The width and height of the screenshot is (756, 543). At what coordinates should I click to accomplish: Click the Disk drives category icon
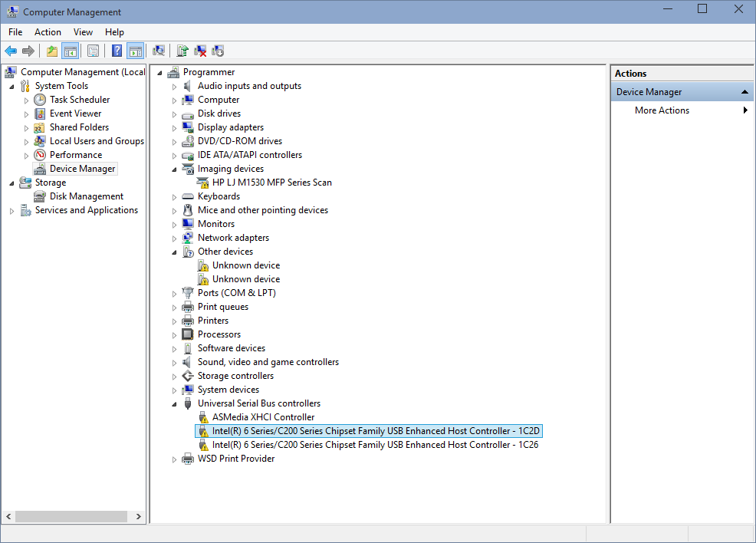click(188, 114)
